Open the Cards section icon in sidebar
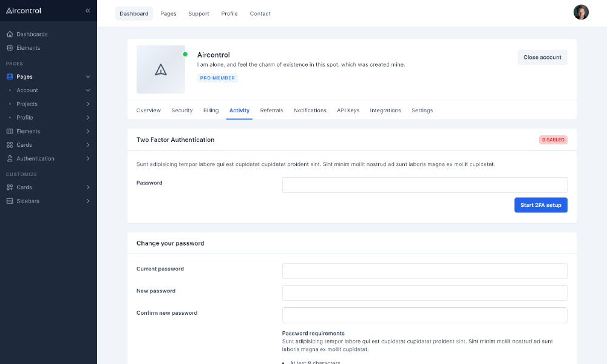 coord(10,145)
